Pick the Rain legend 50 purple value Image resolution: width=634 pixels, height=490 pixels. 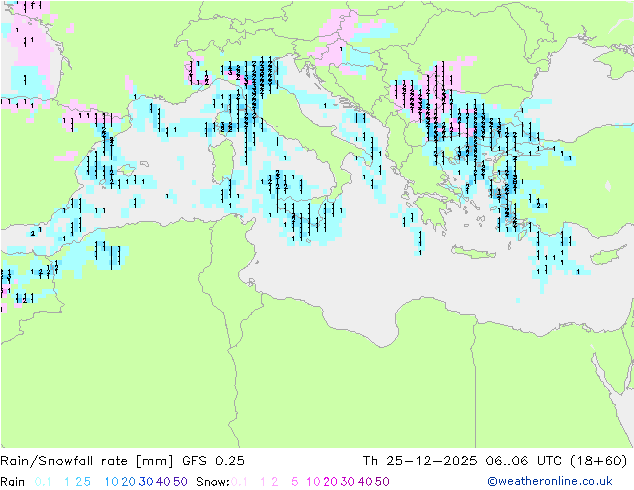click(180, 482)
